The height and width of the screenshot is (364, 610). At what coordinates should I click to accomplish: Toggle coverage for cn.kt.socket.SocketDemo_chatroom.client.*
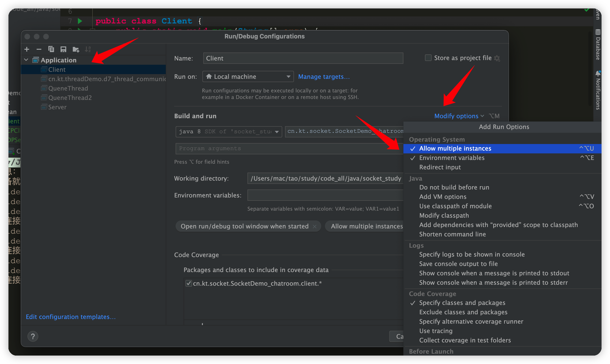pyautogui.click(x=189, y=284)
